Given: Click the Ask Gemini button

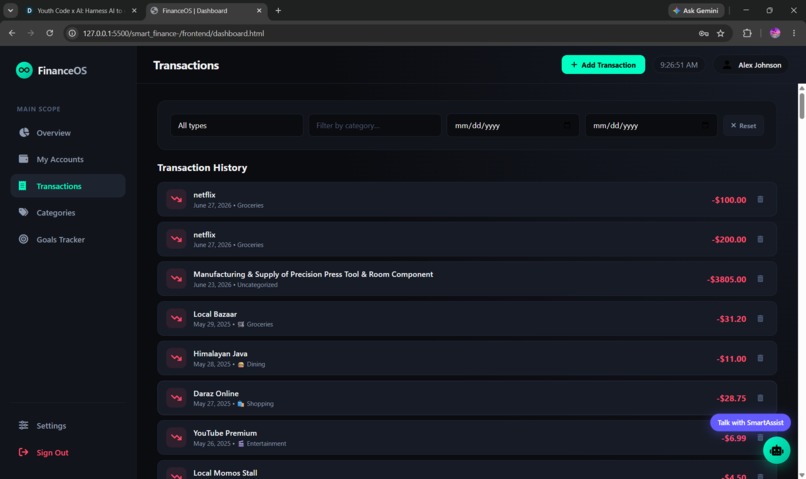Looking at the screenshot, I should pos(696,10).
